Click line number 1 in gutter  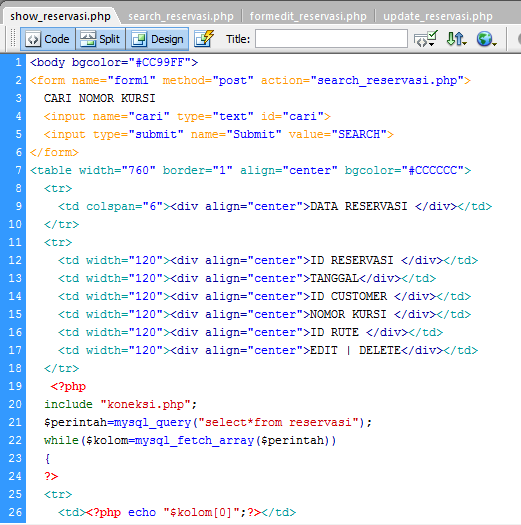(x=18, y=62)
